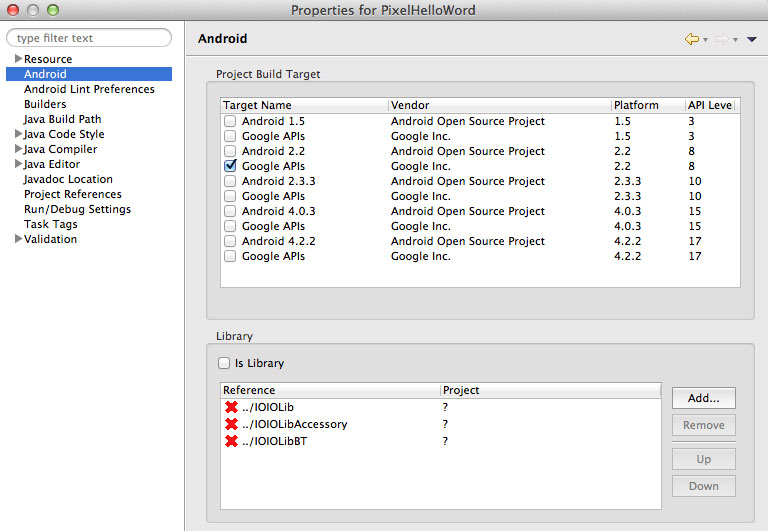Click the green zoom window button
The height and width of the screenshot is (531, 768).
[53, 10]
